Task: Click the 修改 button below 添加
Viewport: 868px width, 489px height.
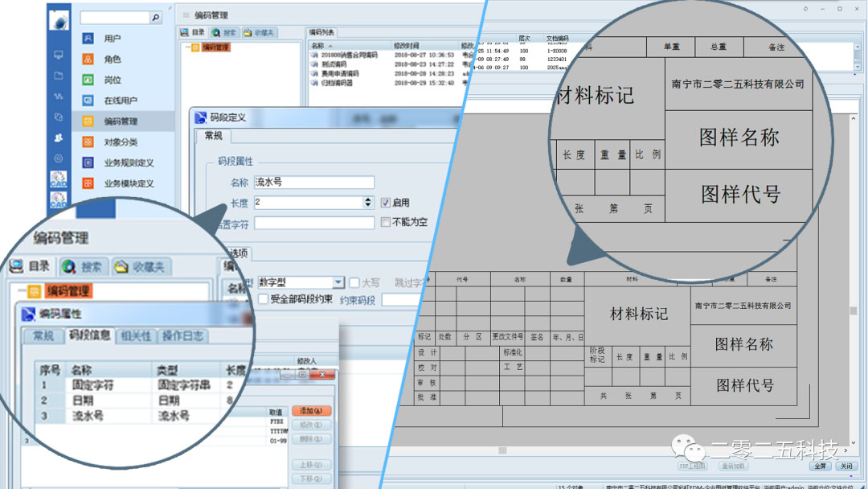Action: click(x=310, y=425)
